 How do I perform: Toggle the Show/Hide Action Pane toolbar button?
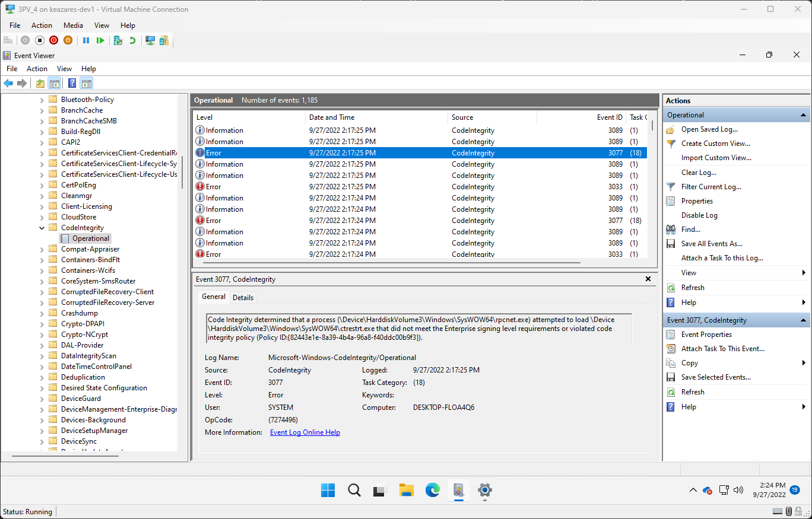click(87, 83)
